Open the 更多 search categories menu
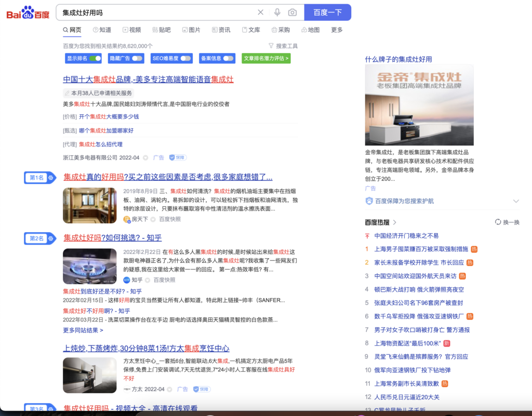 [337, 30]
